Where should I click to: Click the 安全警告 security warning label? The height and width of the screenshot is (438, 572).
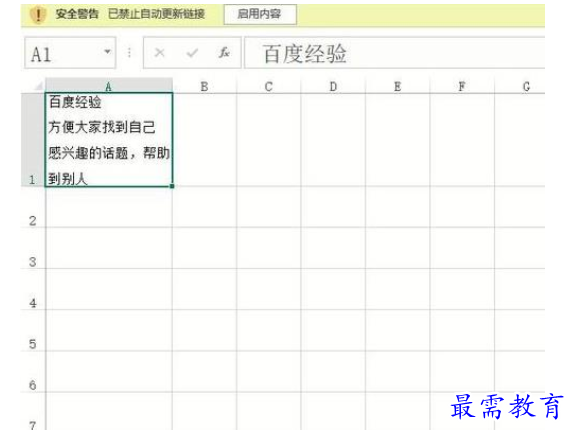[77, 15]
